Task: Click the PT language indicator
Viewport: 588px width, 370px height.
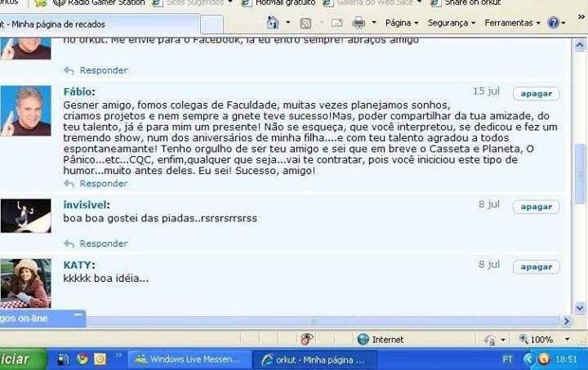Action: pos(507,359)
